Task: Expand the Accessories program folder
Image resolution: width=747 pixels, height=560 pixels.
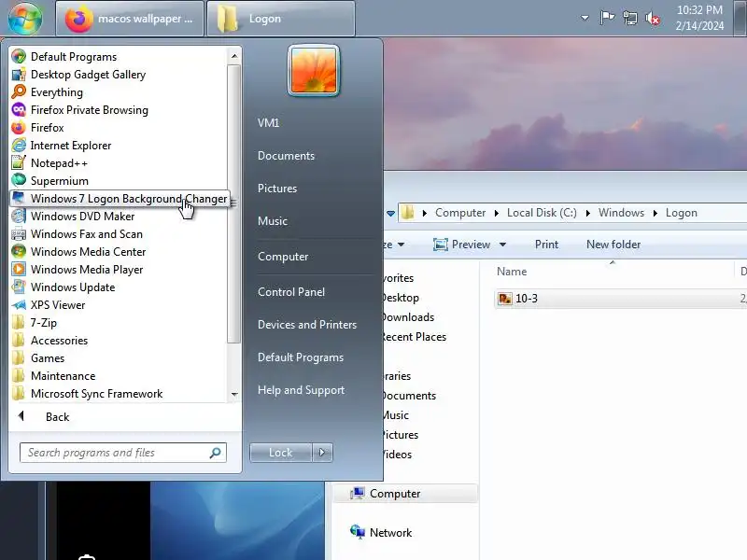Action: (x=59, y=341)
